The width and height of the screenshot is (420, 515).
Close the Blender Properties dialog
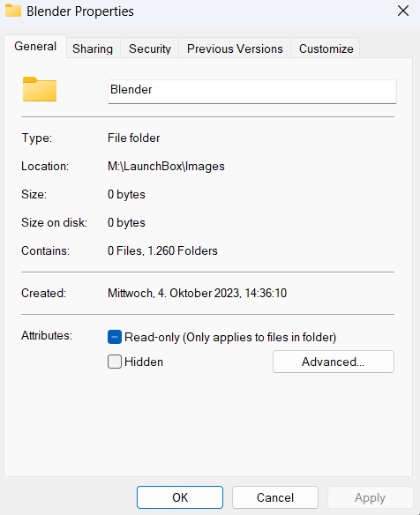pyautogui.click(x=403, y=11)
